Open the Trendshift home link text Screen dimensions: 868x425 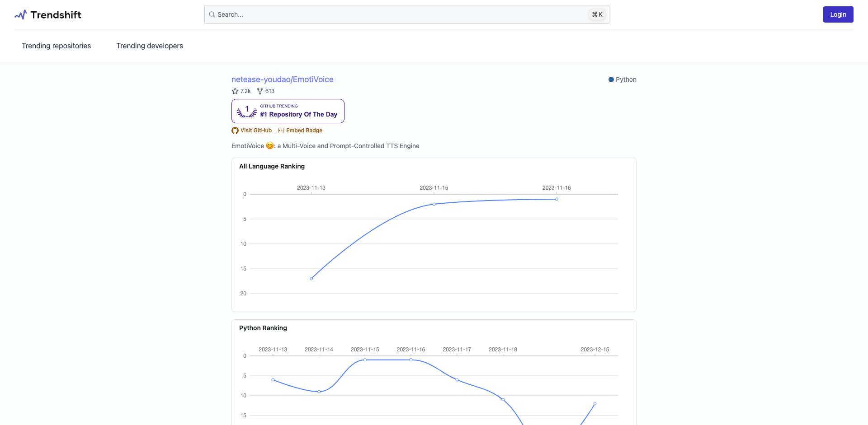pyautogui.click(x=56, y=15)
